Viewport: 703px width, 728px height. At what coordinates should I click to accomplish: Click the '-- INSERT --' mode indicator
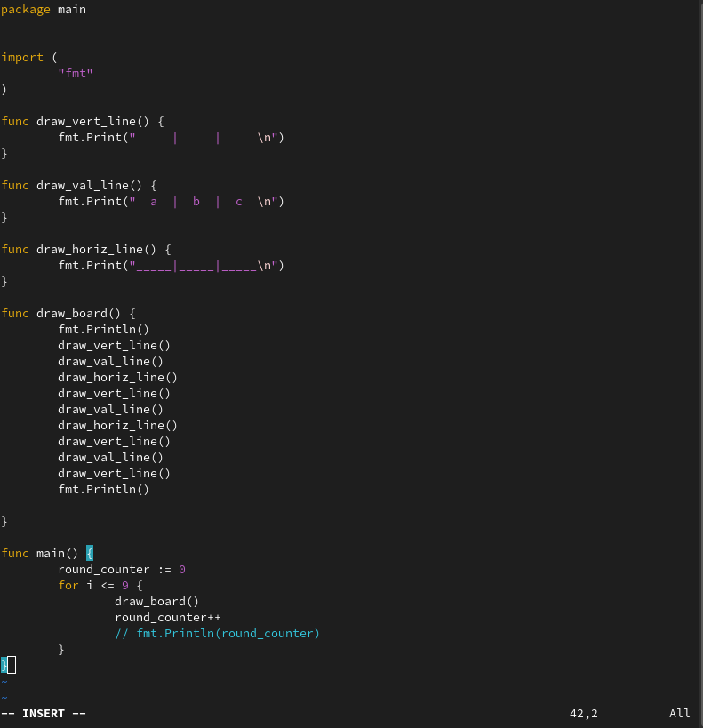[44, 714]
